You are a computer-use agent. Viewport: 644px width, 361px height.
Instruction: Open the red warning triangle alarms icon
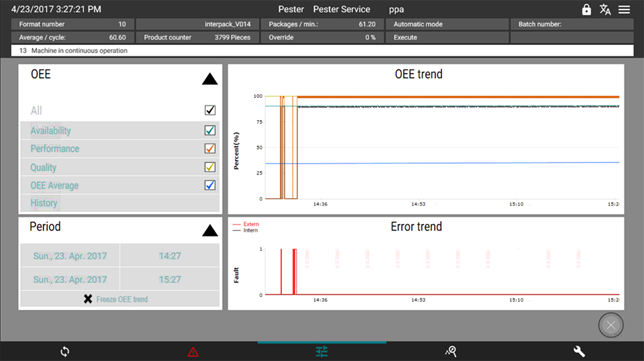[x=193, y=351]
